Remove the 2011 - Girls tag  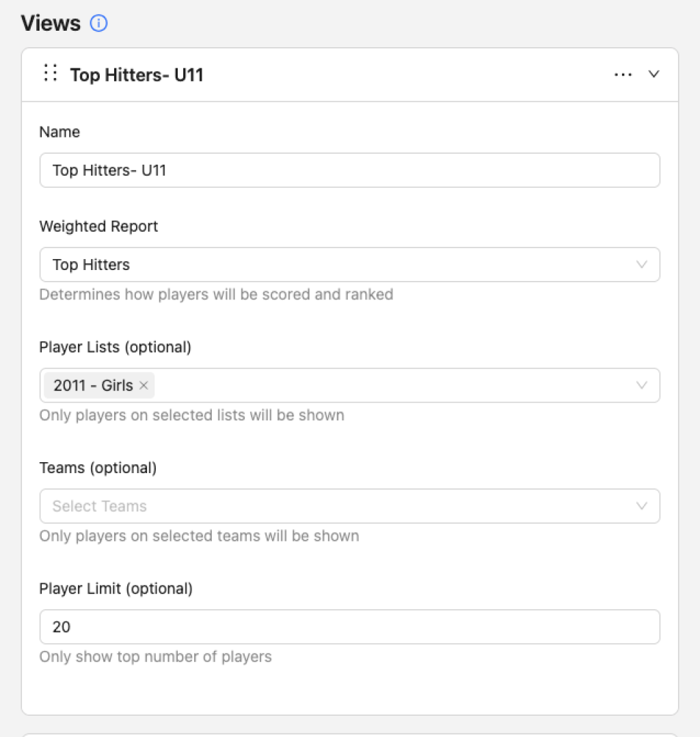pos(144,386)
